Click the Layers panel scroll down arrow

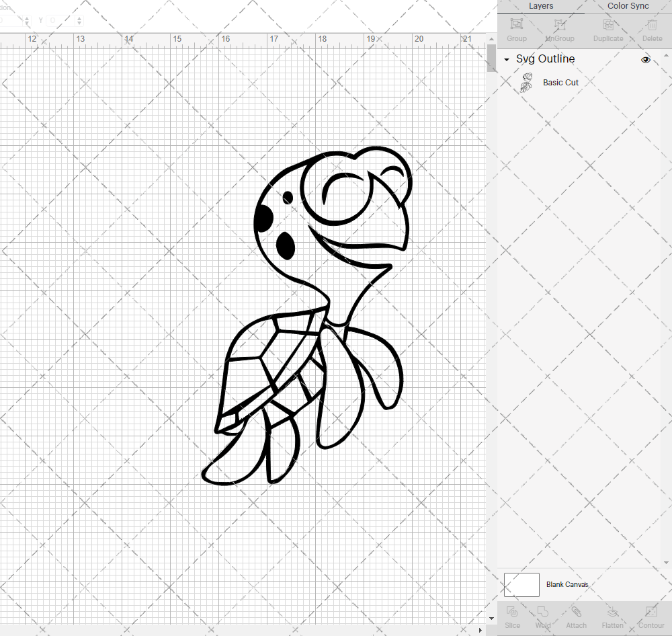click(666, 562)
